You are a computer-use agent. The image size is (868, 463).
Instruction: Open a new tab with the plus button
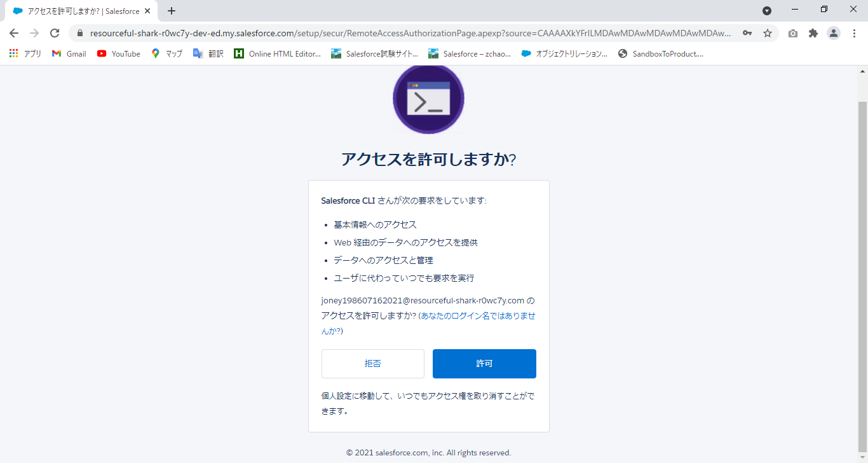point(172,11)
